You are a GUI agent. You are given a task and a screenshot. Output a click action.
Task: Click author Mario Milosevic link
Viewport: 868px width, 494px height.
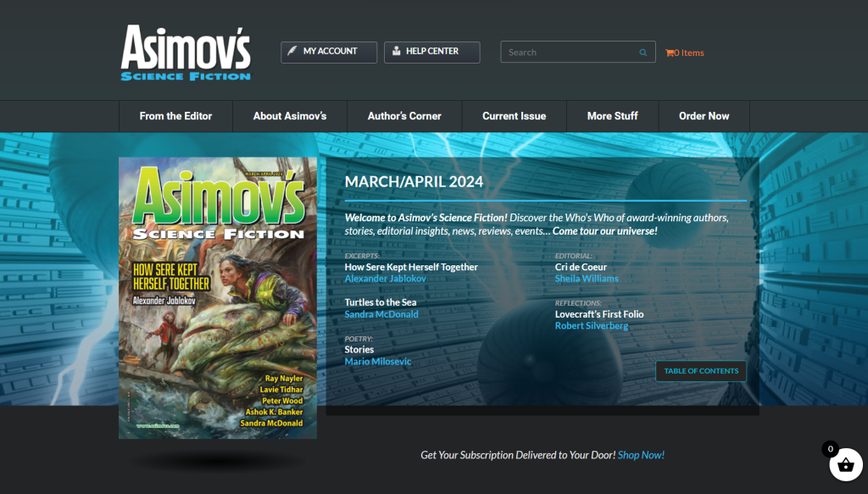pyautogui.click(x=378, y=362)
